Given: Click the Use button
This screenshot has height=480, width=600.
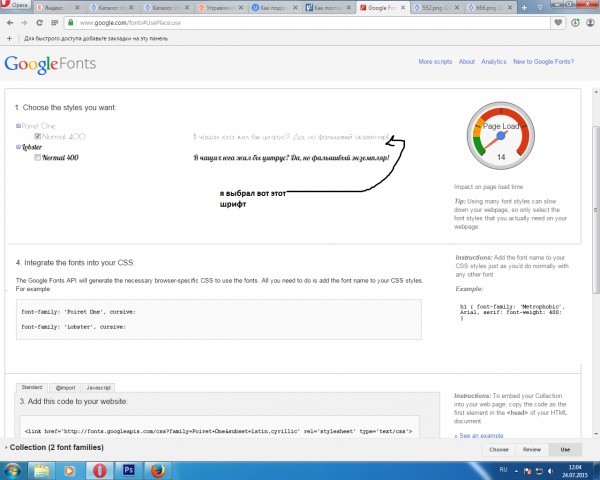Looking at the screenshot, I should [x=565, y=449].
